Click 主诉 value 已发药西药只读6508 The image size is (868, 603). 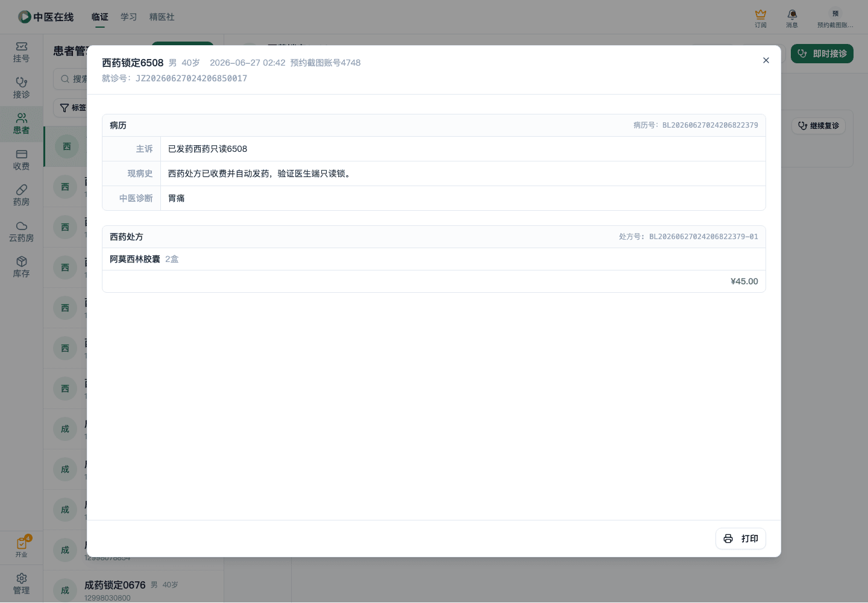207,149
